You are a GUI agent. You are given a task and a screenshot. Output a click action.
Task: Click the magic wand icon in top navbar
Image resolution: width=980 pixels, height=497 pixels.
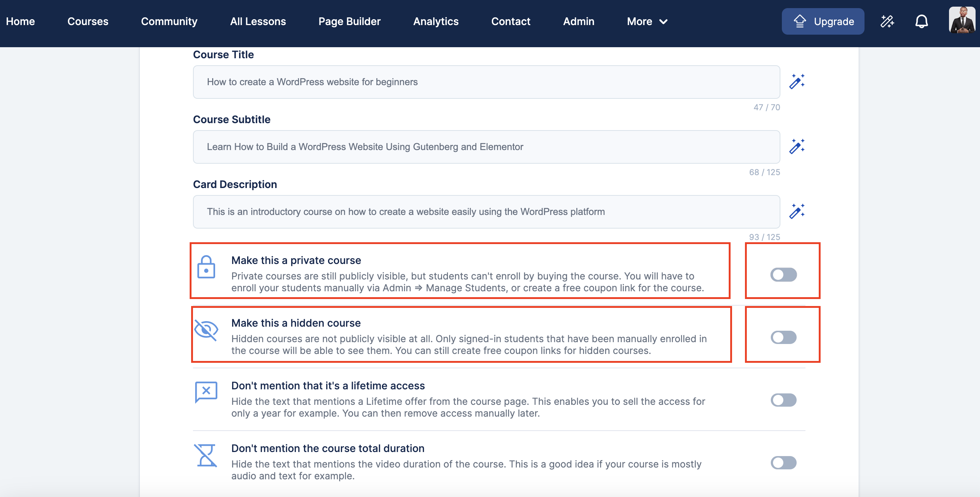point(887,22)
